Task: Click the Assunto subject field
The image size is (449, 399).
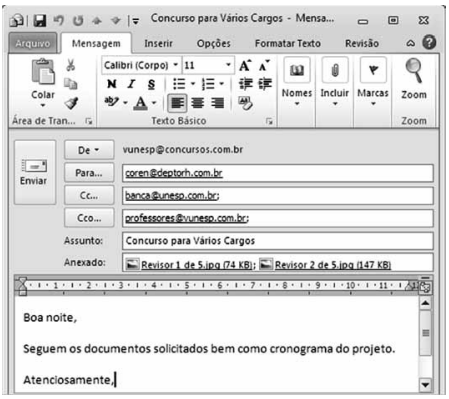Action: pos(278,241)
